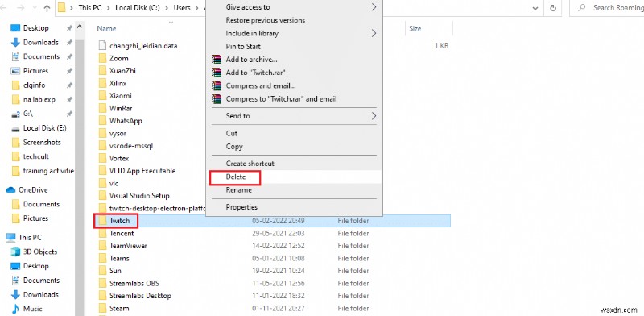Open pinned Pictures in Quick access
The width and height of the screenshot is (644, 316).
(35, 71)
